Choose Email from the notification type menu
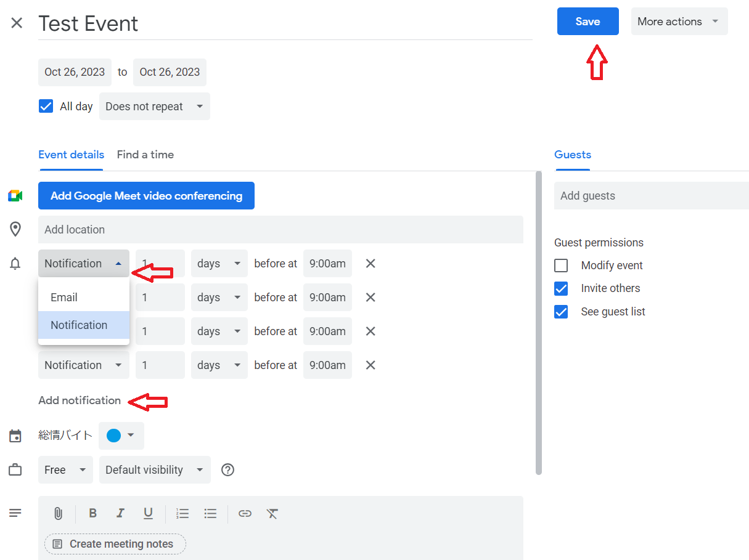749x560 pixels. pyautogui.click(x=84, y=298)
